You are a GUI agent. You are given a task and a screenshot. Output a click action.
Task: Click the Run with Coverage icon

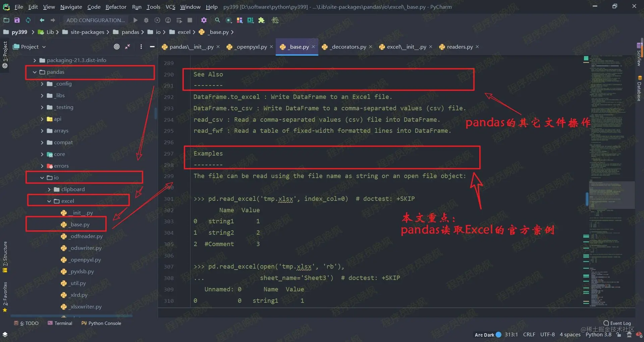tap(157, 20)
